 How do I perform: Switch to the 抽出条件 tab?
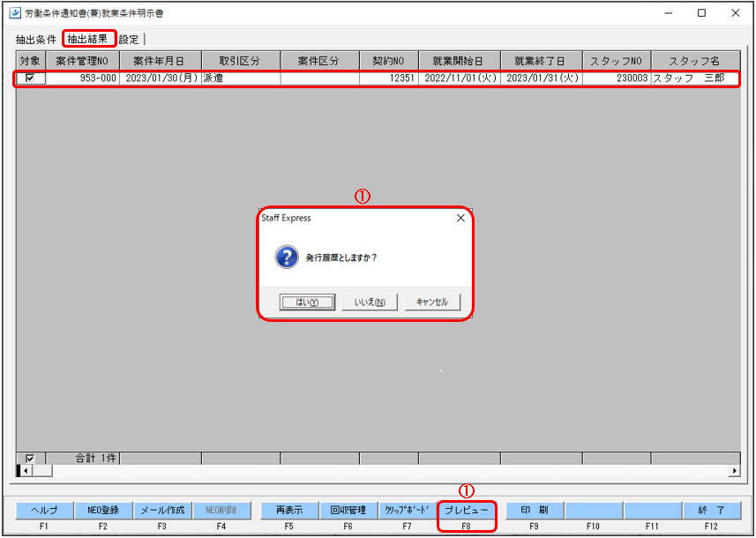point(37,40)
